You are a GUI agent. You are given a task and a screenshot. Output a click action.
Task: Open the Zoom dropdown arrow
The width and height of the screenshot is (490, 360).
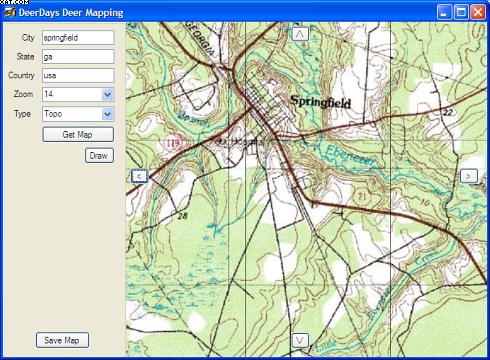coord(107,95)
